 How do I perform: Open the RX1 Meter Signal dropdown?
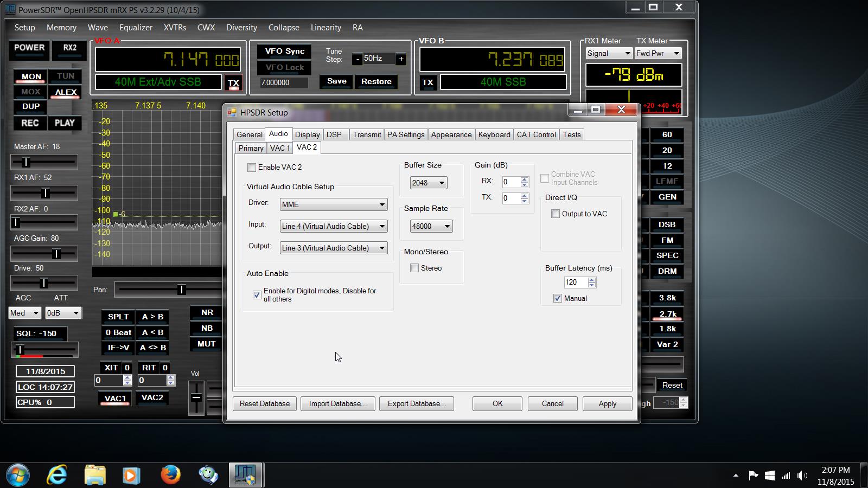pos(609,53)
